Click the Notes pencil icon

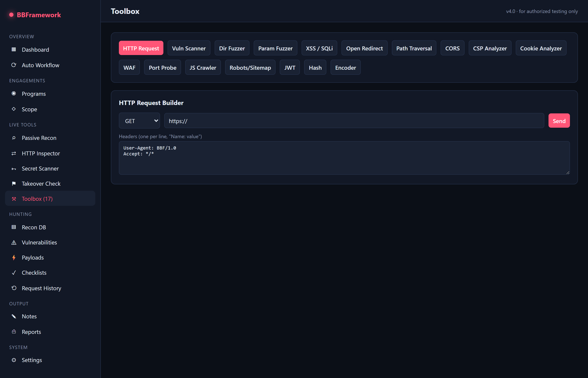[x=14, y=316]
